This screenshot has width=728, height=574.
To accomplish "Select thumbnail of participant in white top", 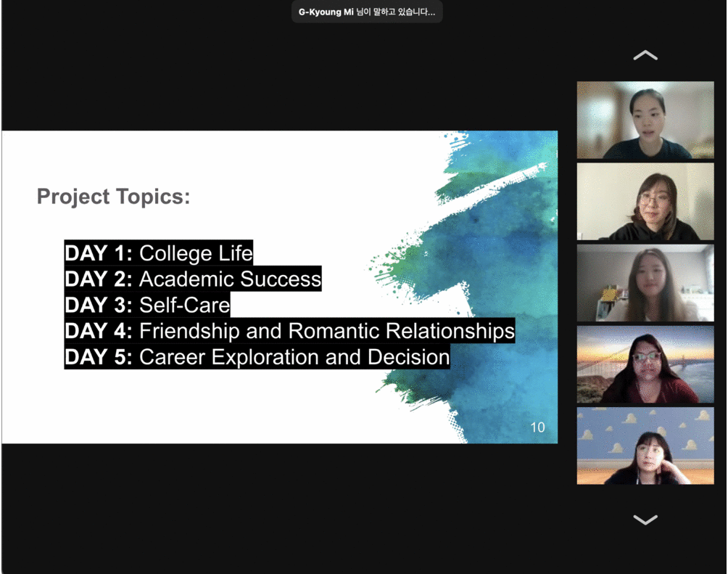I will [x=645, y=283].
